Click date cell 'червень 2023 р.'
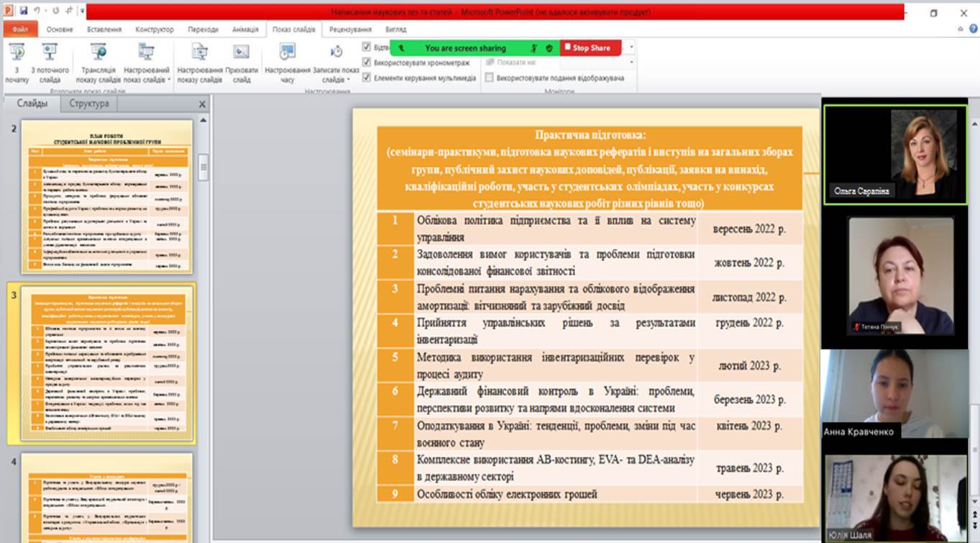 pos(749,494)
